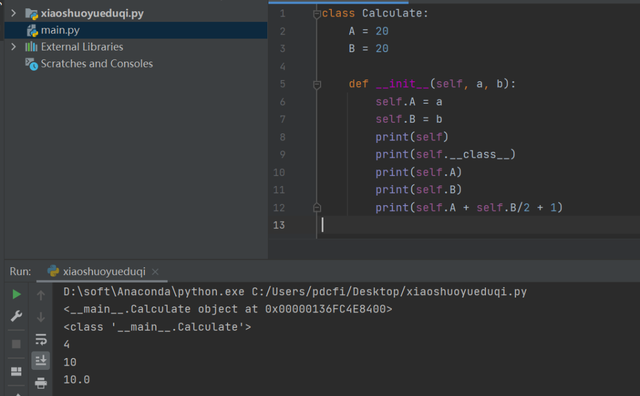The width and height of the screenshot is (640, 396).
Task: Click line number 5 in the gutter
Action: click(x=282, y=84)
